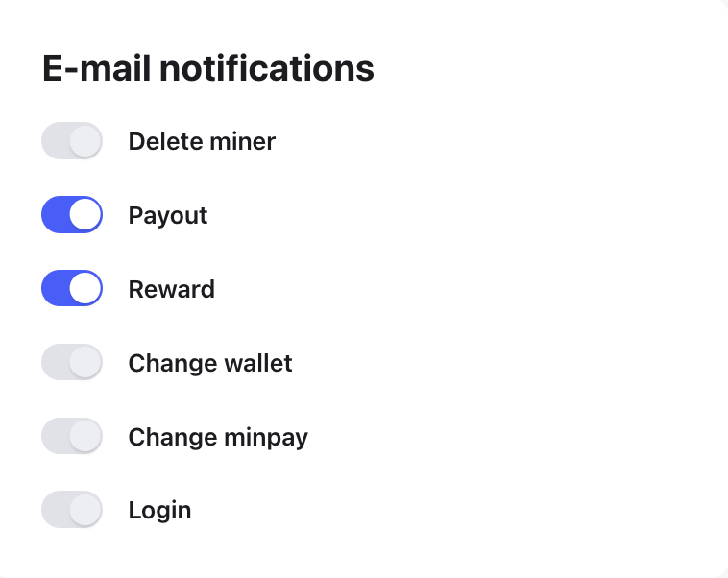
Task: Turn off the Reward notification switch
Action: (x=71, y=289)
